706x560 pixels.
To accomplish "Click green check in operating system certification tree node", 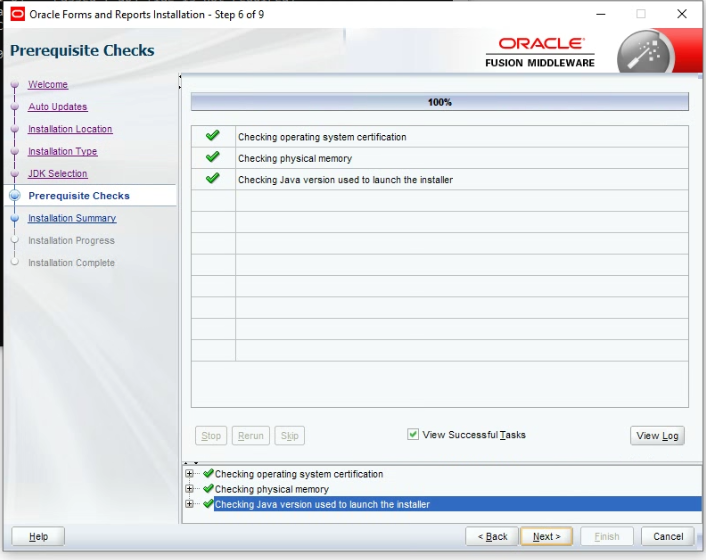I will pyautogui.click(x=208, y=473).
